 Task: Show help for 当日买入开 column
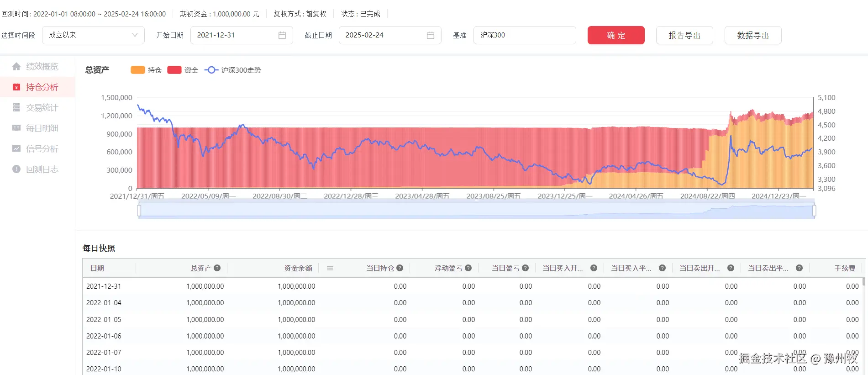[x=594, y=268]
